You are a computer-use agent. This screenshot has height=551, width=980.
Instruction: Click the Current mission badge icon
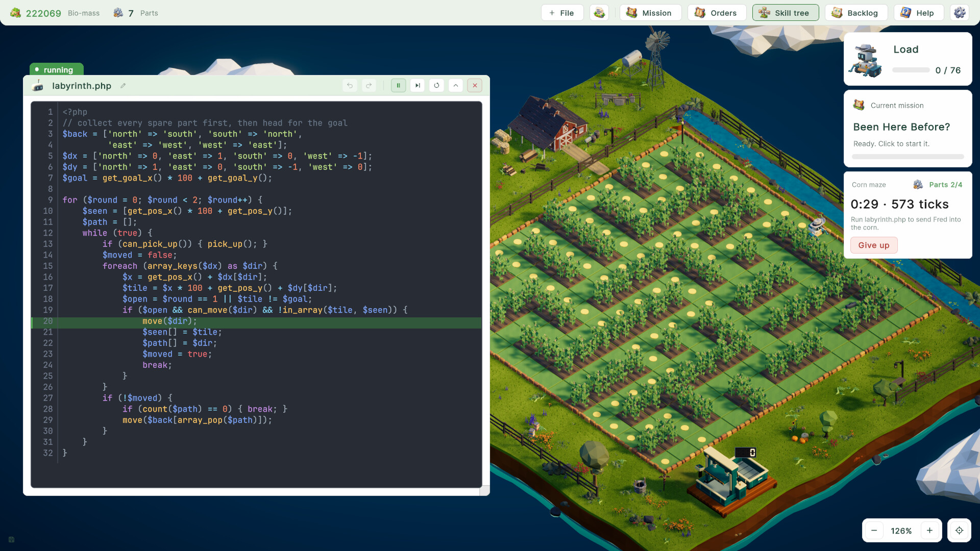[x=859, y=105]
